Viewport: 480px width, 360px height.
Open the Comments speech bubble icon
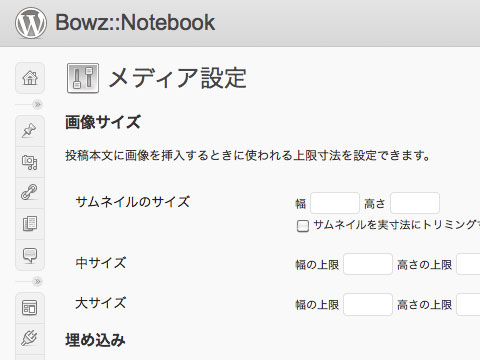click(30, 255)
